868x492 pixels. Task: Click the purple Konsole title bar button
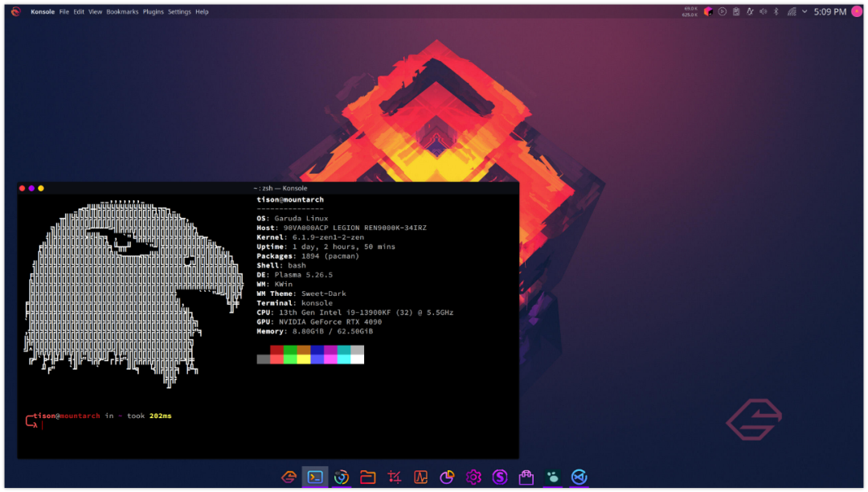point(31,188)
